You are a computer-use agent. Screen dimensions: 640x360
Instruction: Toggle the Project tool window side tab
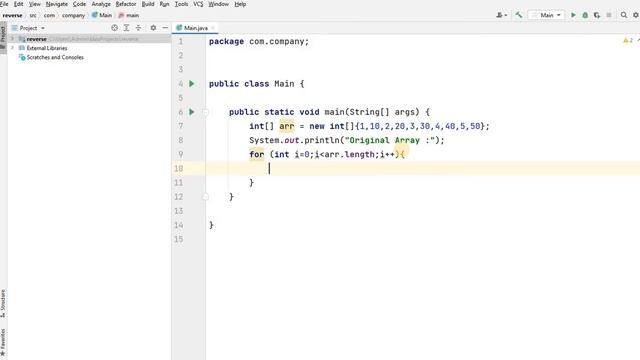(3, 38)
